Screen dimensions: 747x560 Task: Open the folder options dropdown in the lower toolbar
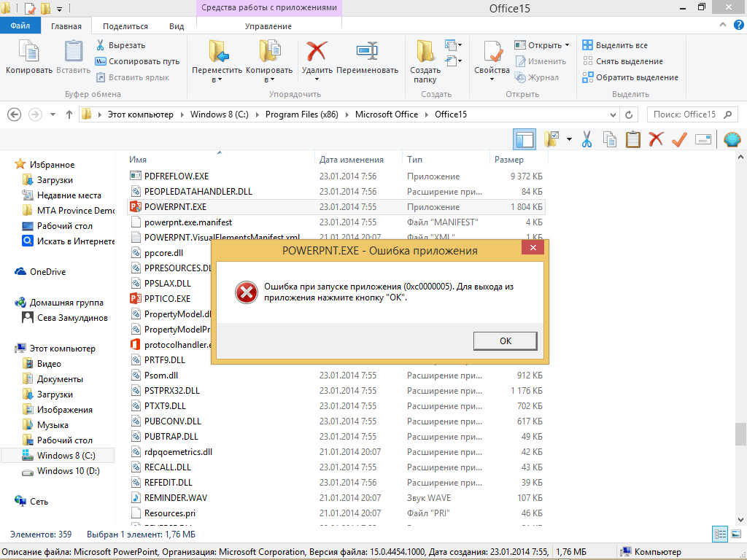pos(569,139)
